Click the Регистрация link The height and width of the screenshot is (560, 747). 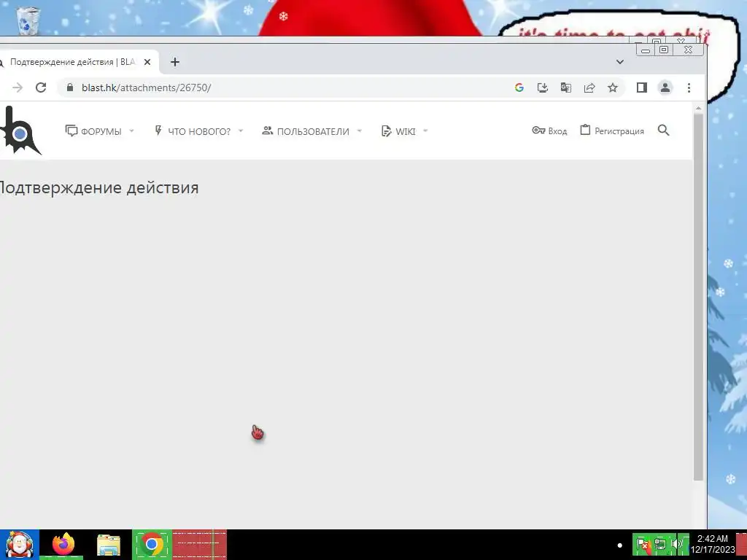612,131
